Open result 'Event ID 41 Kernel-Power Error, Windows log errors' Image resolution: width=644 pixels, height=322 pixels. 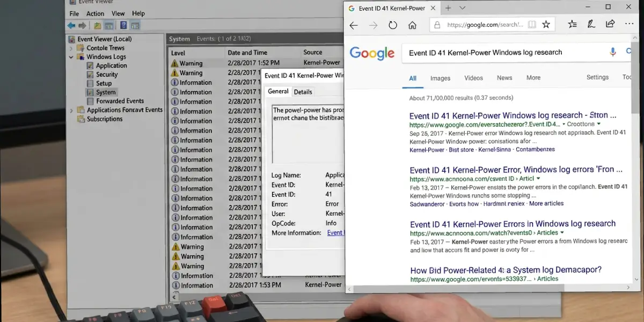(x=516, y=170)
